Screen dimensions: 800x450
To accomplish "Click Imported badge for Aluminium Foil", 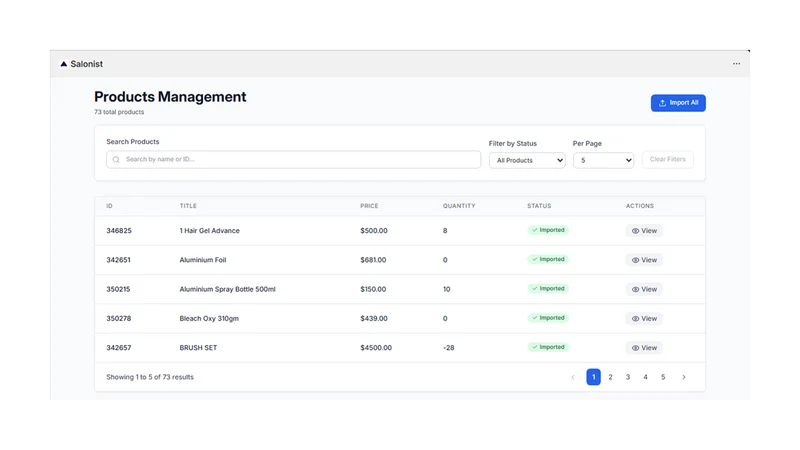I will pyautogui.click(x=548, y=259).
